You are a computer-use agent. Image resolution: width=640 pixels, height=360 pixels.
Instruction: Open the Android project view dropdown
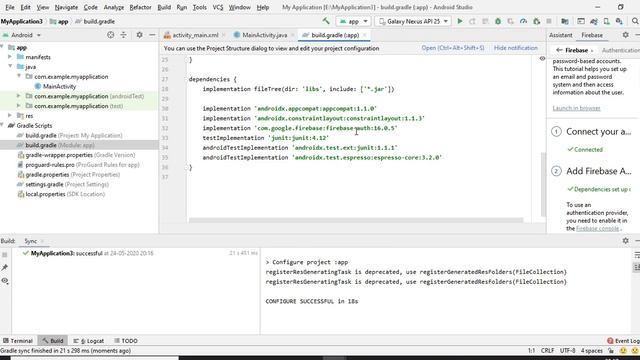coord(22,35)
